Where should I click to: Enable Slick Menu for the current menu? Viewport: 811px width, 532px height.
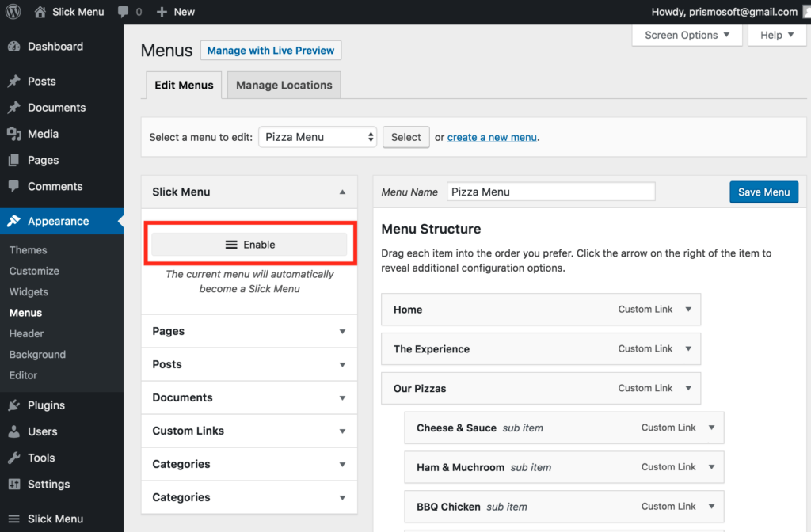(x=249, y=244)
